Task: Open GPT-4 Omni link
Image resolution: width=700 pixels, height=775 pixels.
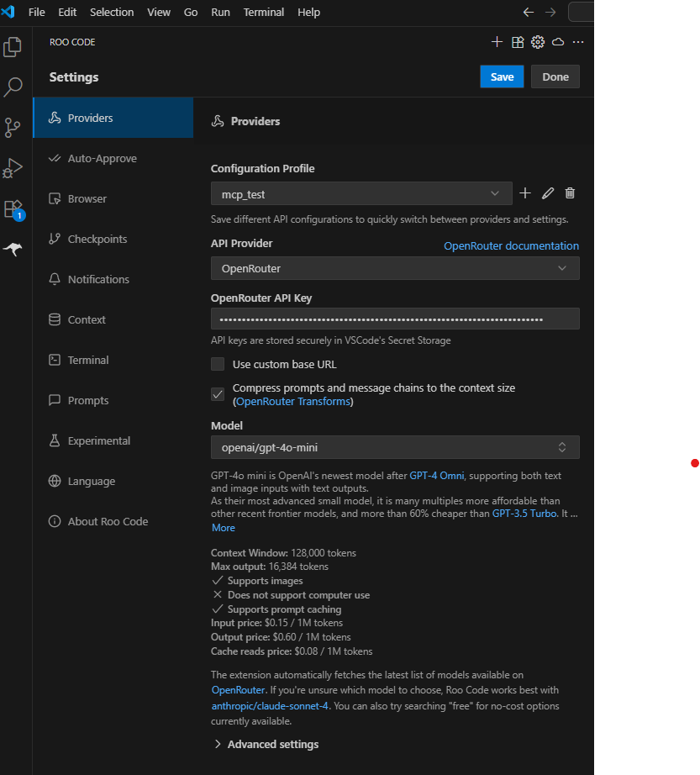Action: coord(437,476)
